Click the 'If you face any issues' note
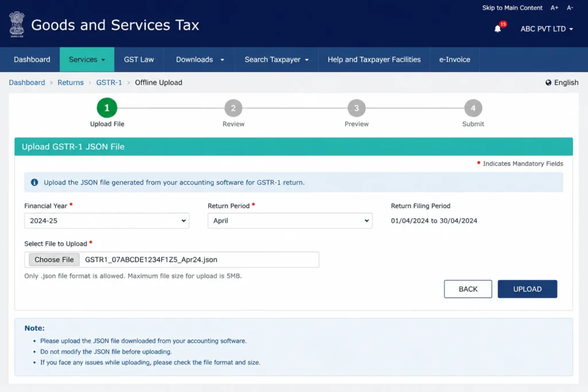The image size is (588, 392). (150, 362)
